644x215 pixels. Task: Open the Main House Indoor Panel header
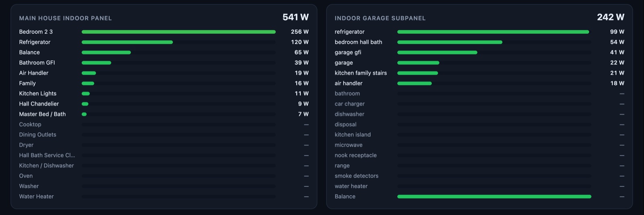point(66,18)
